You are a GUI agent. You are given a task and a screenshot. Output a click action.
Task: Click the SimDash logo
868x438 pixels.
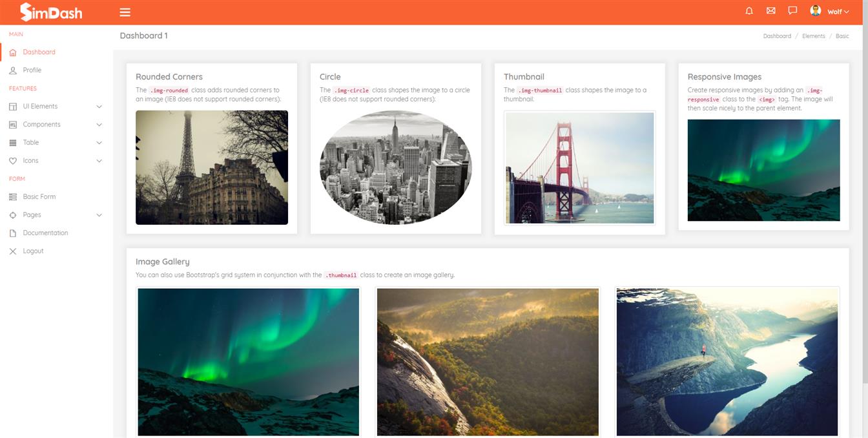coord(51,12)
